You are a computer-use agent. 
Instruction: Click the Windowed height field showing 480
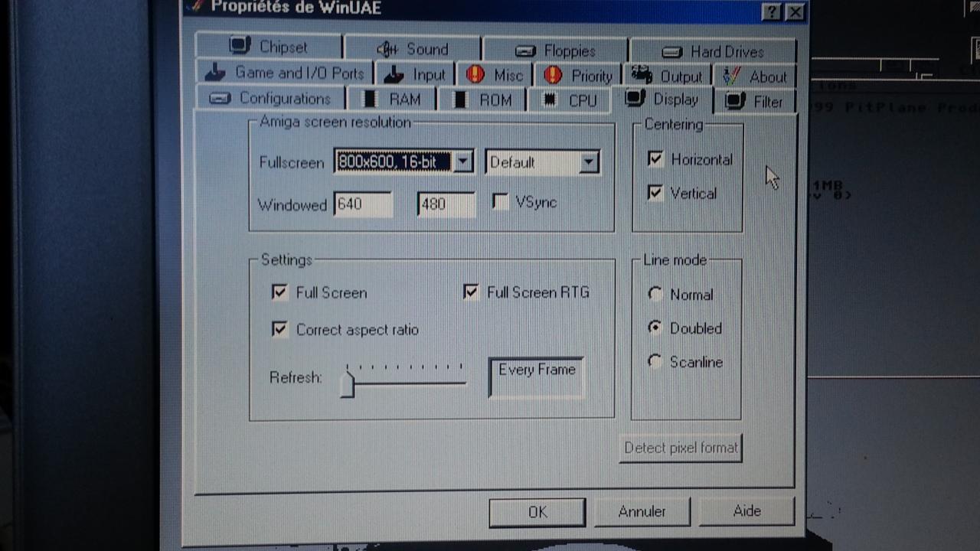click(446, 205)
